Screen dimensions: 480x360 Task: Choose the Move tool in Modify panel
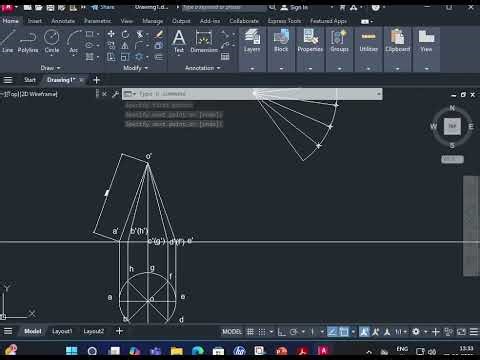click(111, 34)
